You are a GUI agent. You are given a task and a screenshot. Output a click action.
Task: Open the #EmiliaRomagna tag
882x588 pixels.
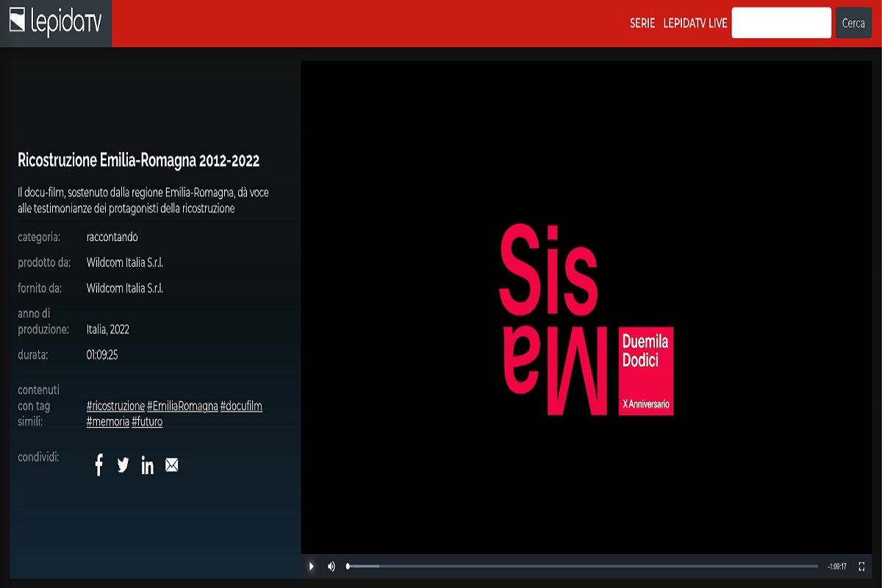point(183,406)
